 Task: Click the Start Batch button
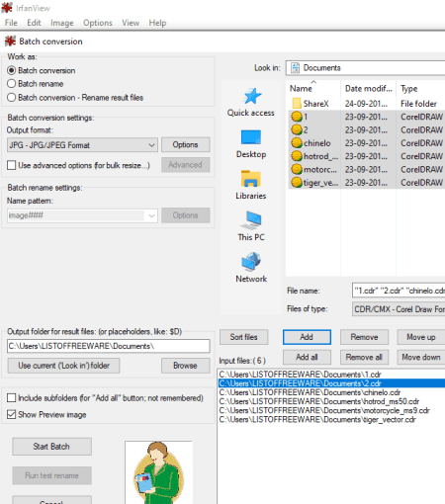pyautogui.click(x=51, y=447)
